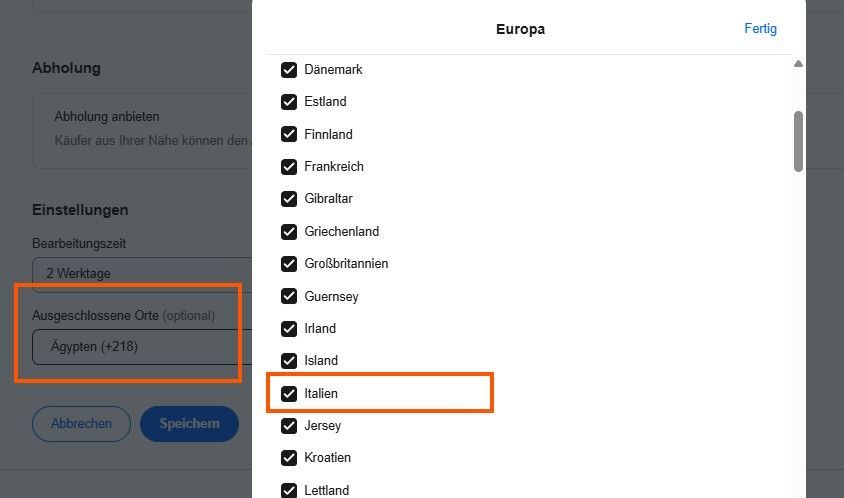Uncheck the Italien checkbox
This screenshot has width=844, height=498.
(x=289, y=394)
